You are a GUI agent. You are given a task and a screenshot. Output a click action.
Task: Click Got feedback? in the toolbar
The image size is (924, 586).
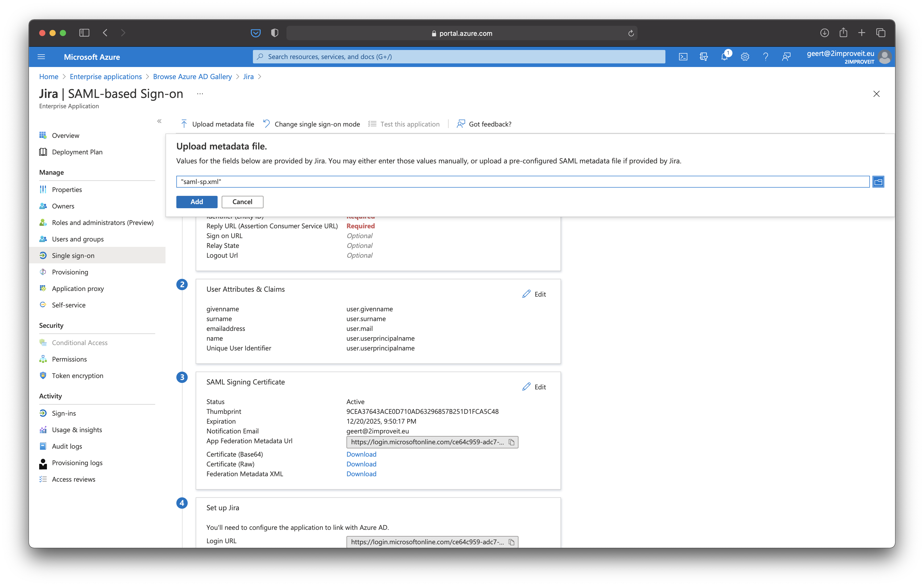pos(484,124)
